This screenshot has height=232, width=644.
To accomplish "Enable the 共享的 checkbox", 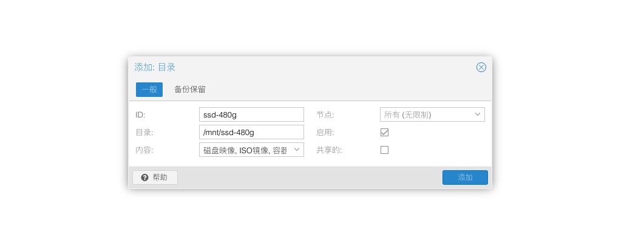I will click(x=384, y=150).
